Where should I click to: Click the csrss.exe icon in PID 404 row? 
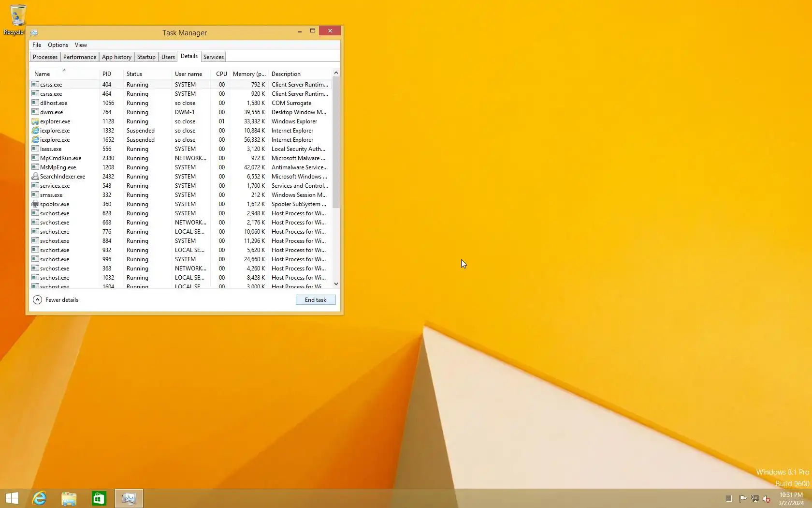(35, 84)
